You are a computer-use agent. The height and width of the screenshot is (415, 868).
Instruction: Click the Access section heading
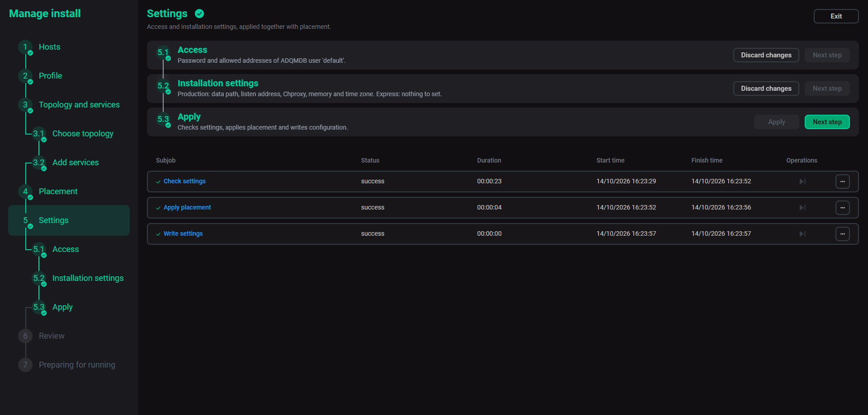[x=192, y=50]
